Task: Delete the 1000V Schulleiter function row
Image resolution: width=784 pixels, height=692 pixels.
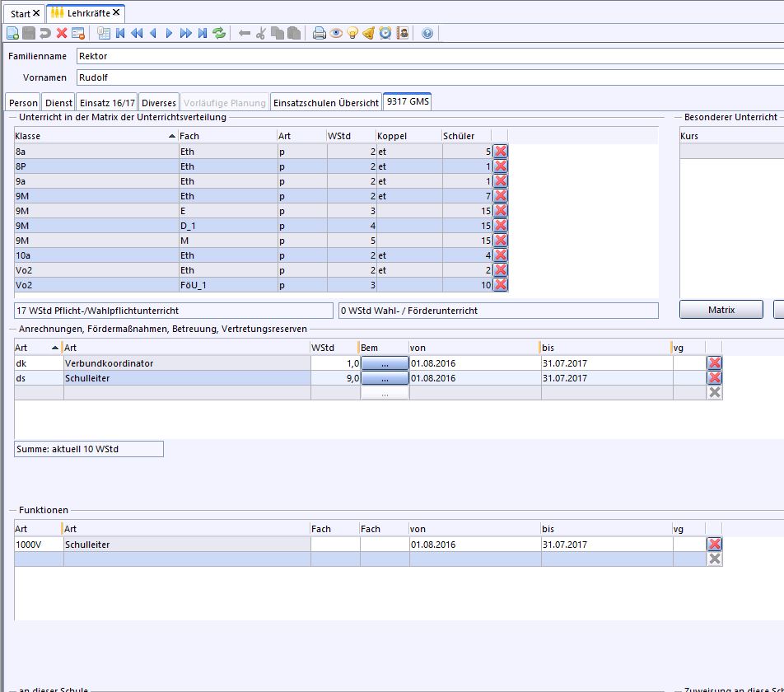Action: click(x=715, y=544)
